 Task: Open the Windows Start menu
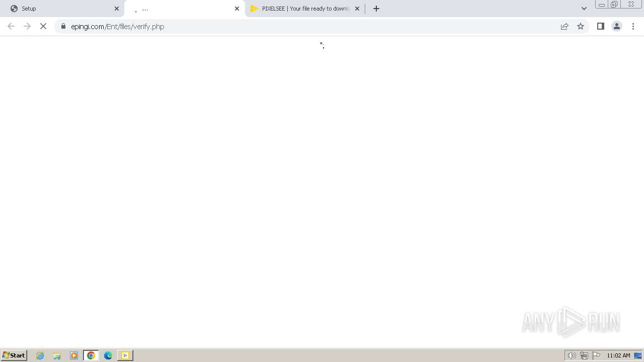[14, 355]
